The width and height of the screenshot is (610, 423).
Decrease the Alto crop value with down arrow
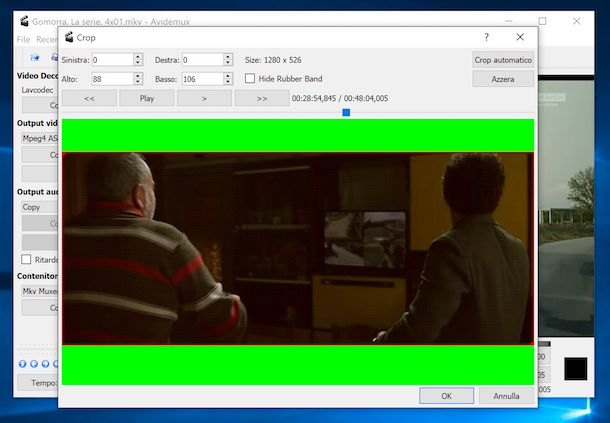pyautogui.click(x=138, y=81)
